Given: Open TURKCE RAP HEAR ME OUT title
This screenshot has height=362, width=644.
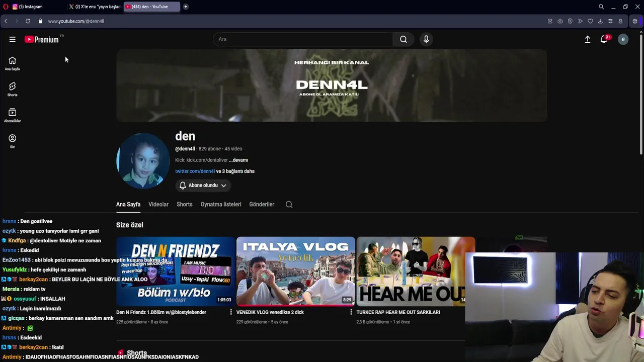Looking at the screenshot, I should [398, 312].
